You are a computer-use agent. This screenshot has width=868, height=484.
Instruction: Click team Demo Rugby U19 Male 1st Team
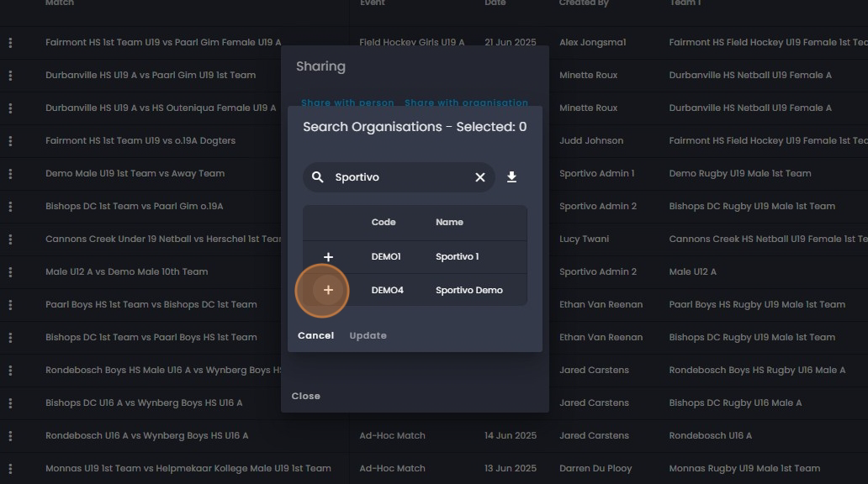coord(740,174)
